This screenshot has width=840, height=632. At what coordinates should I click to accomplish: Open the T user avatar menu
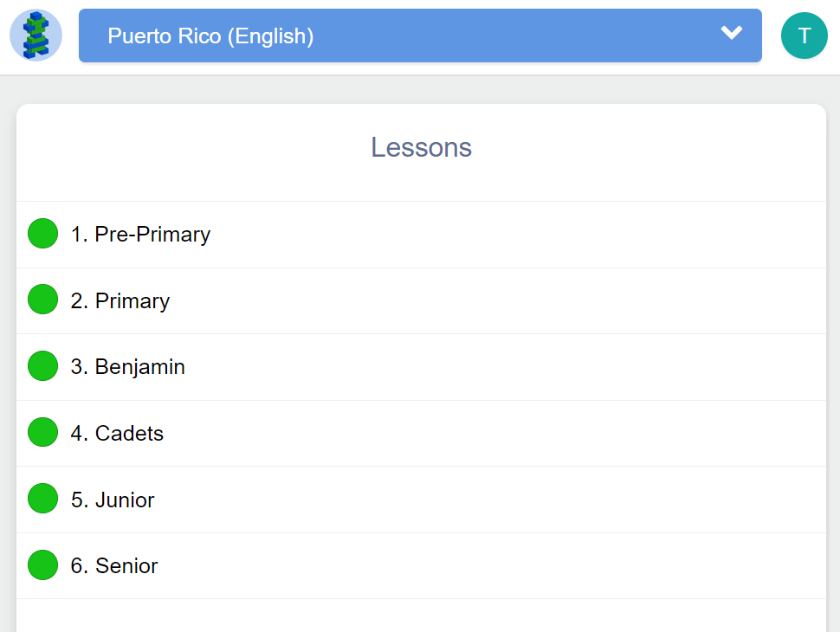coord(804,35)
